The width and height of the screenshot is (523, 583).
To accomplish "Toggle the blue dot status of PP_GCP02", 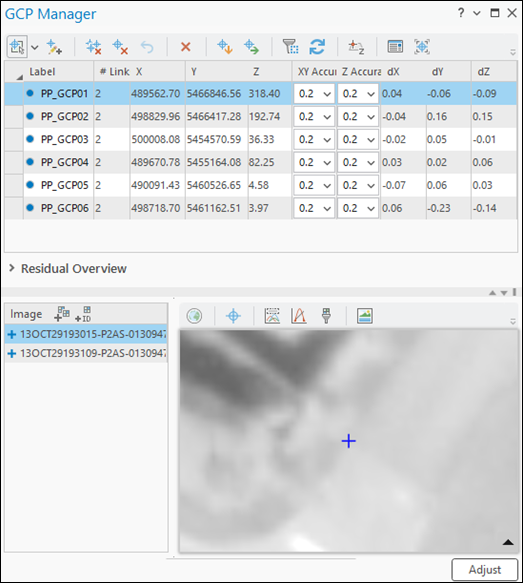I will [30, 116].
